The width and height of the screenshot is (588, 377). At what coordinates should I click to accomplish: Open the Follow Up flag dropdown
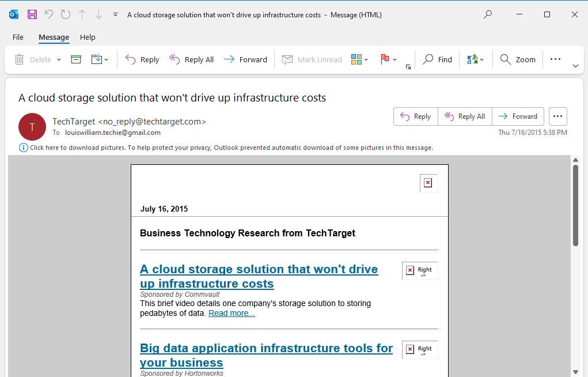click(x=394, y=59)
